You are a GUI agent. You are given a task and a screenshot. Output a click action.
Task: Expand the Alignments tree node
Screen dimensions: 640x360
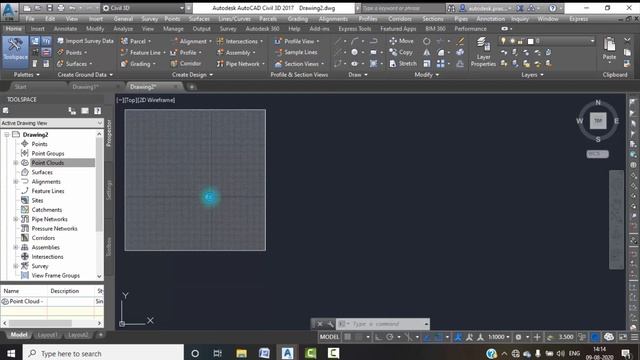click(16, 182)
